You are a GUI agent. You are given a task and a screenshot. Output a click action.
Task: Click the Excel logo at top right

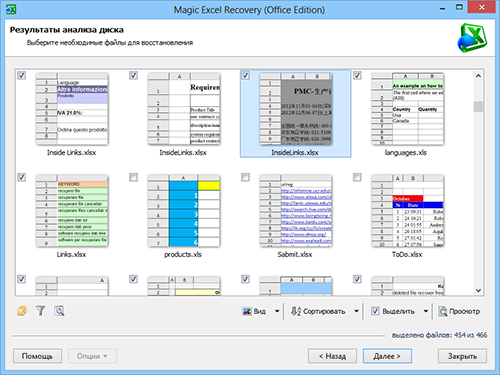(x=472, y=38)
